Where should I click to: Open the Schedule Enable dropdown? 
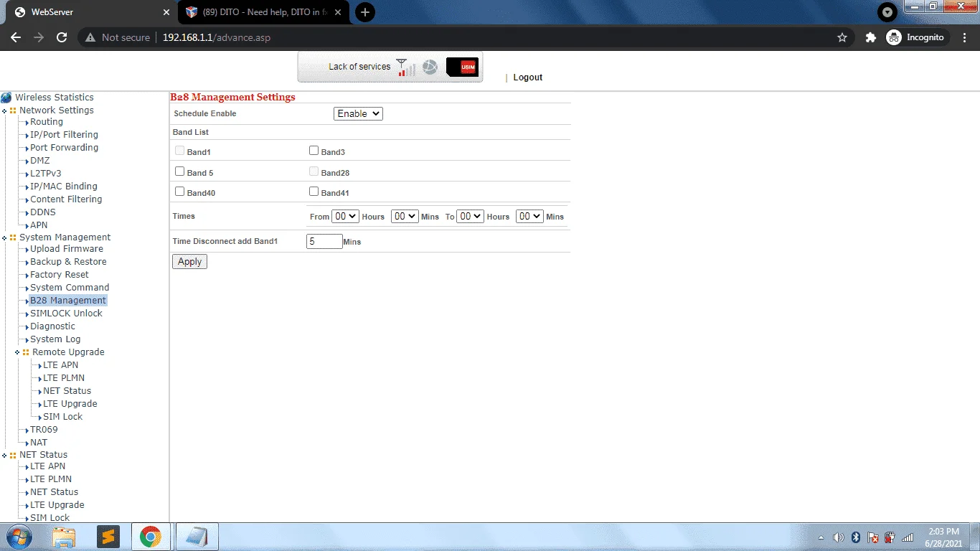pos(358,113)
